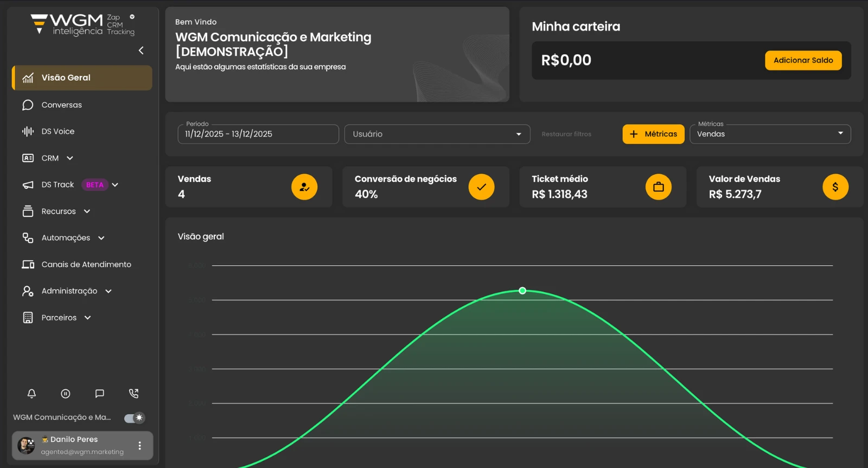
Task: Click the Adicionar Saldo button
Action: click(803, 60)
